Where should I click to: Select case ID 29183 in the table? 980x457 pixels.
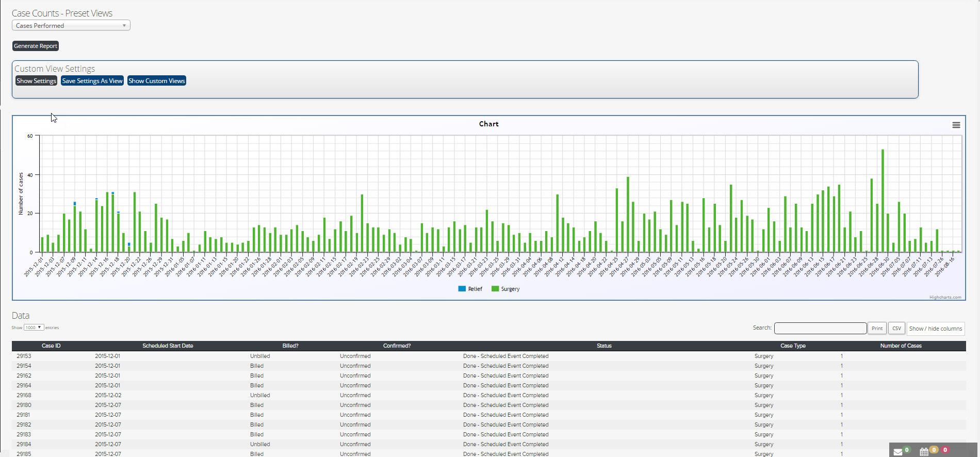(24, 434)
